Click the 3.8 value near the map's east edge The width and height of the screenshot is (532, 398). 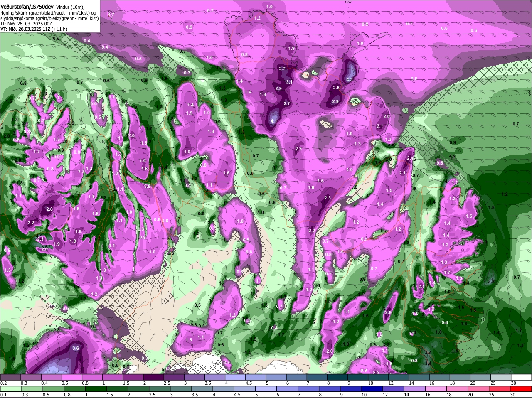[x=491, y=281]
